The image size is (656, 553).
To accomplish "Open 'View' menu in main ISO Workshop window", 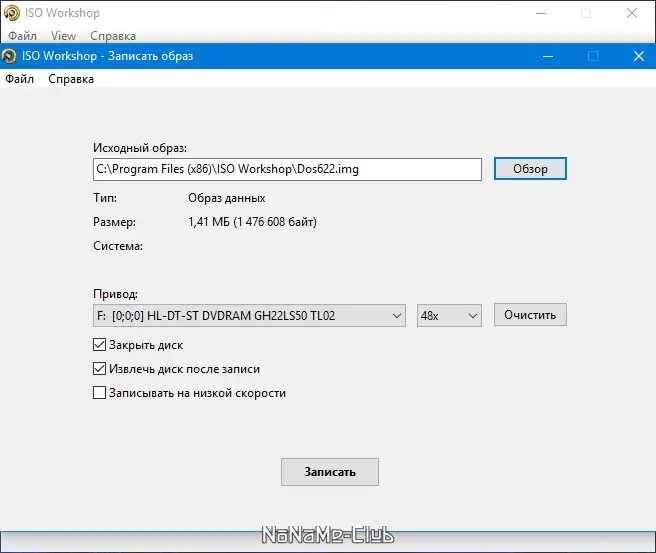I will pyautogui.click(x=63, y=36).
